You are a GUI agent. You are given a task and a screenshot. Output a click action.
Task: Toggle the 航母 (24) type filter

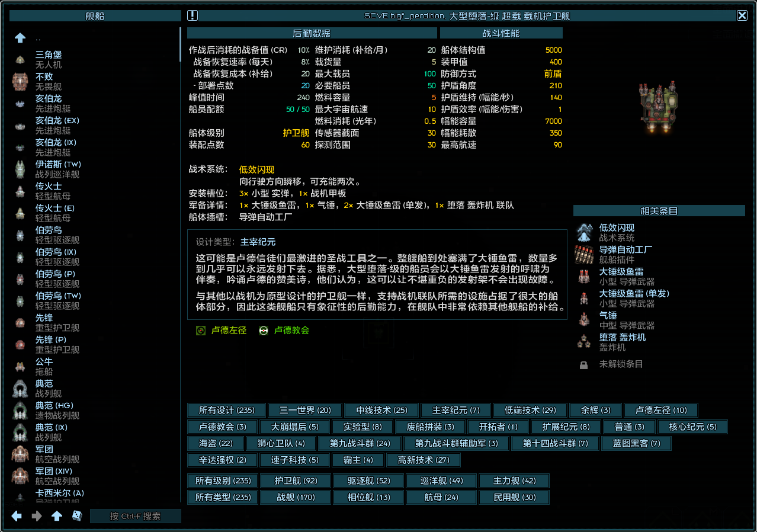pyautogui.click(x=441, y=497)
